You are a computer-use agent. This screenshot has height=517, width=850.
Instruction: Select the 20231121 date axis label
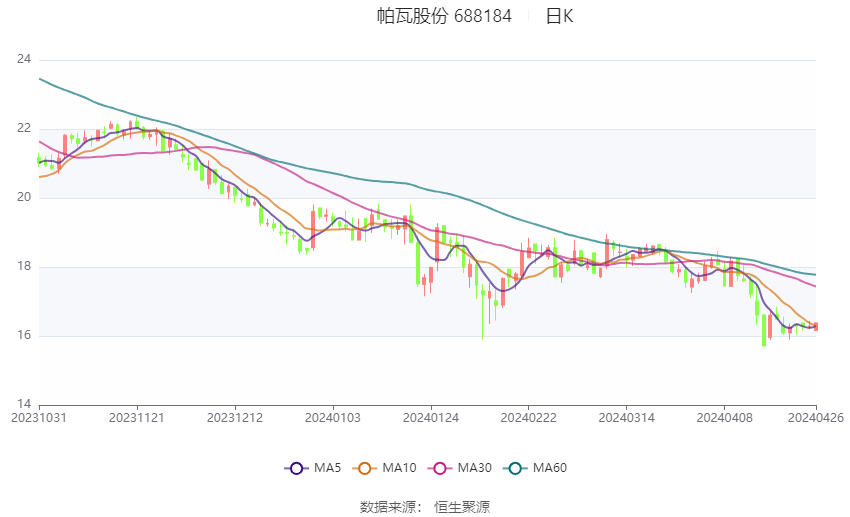137,418
